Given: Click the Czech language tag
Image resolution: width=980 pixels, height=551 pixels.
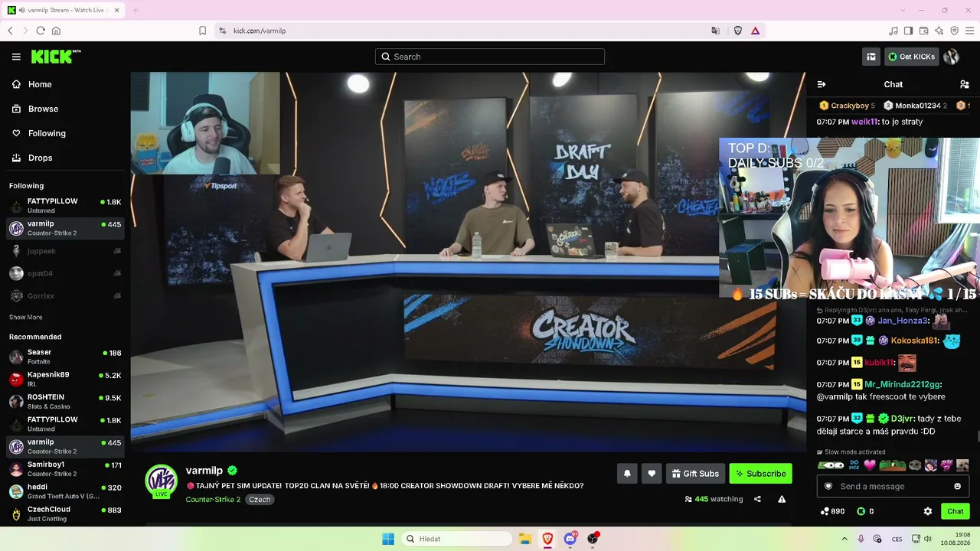Looking at the screenshot, I should click(260, 500).
